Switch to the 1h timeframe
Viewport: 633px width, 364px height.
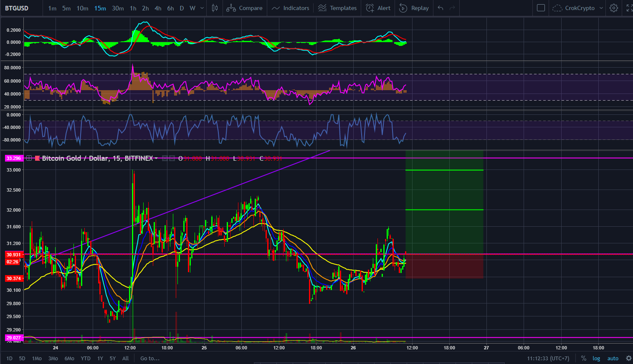133,8
